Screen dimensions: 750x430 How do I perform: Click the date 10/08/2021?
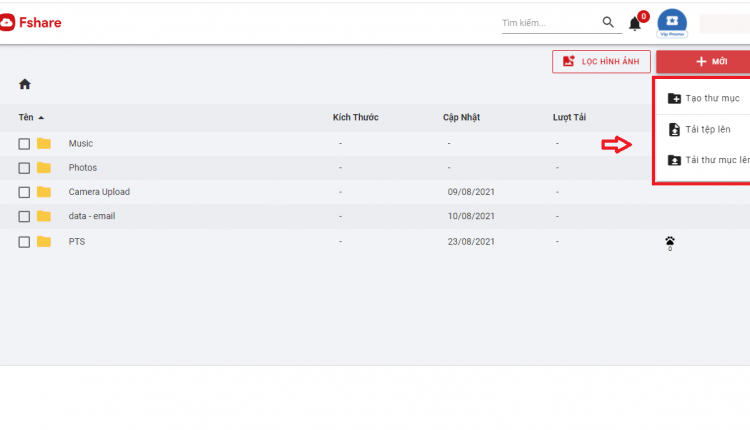tap(471, 216)
